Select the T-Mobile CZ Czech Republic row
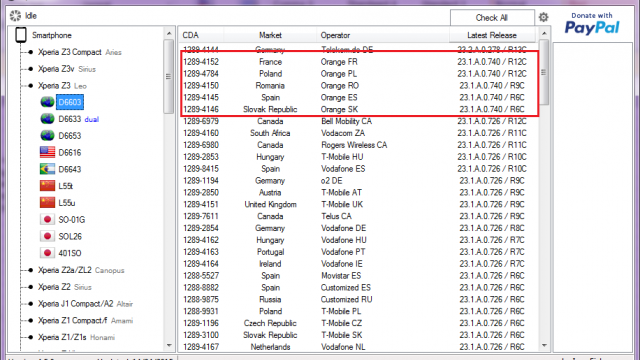640x360 pixels. (x=358, y=323)
